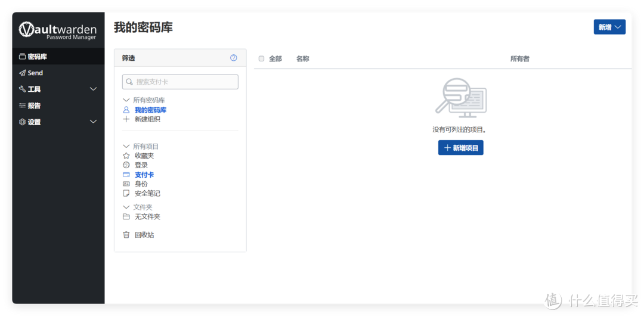
Task: Click the 名称 column header
Action: pyautogui.click(x=303, y=59)
